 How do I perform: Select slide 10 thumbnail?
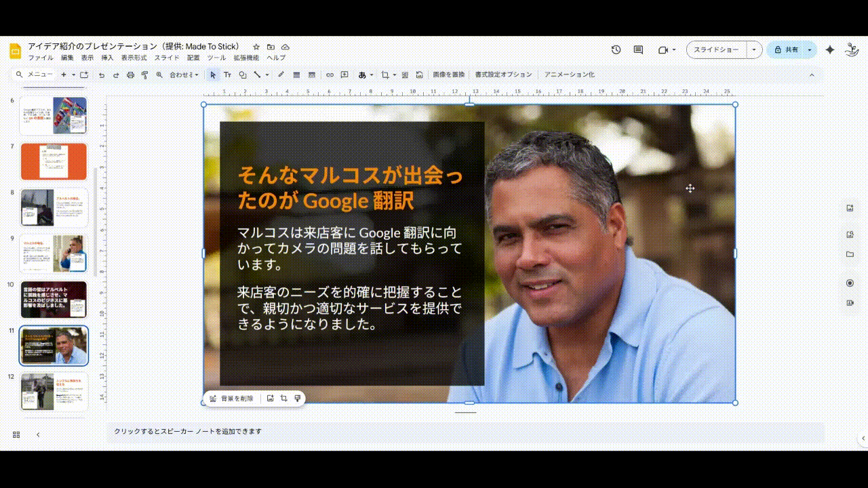pos(54,300)
